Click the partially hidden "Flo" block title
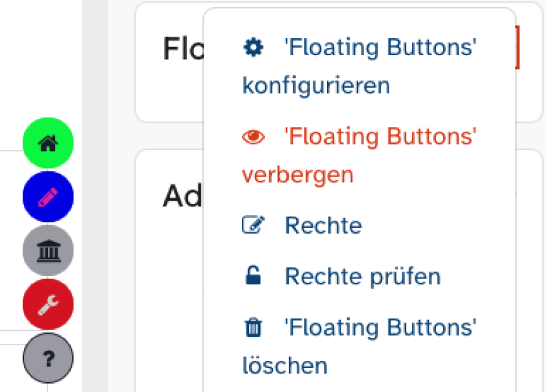545x392 pixels. [x=183, y=49]
